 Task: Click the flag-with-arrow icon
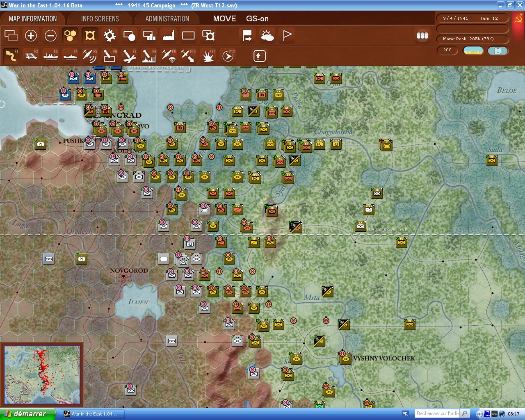[247, 36]
